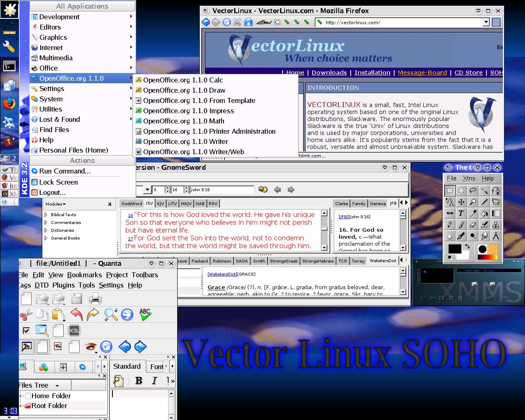Choose the Gradient blend tool in GIMP

coord(496,213)
